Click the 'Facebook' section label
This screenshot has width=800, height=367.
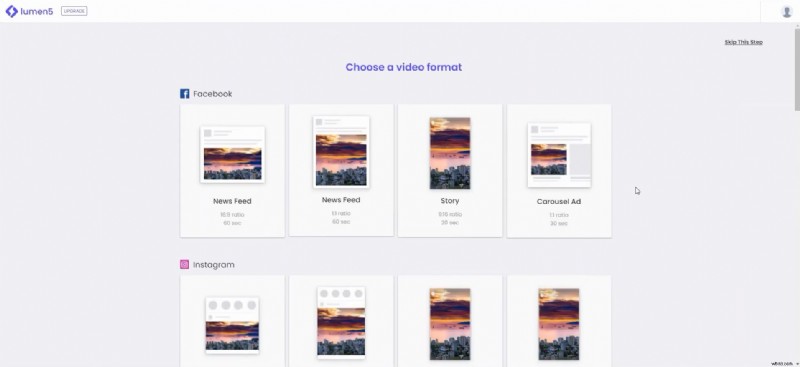click(x=212, y=93)
